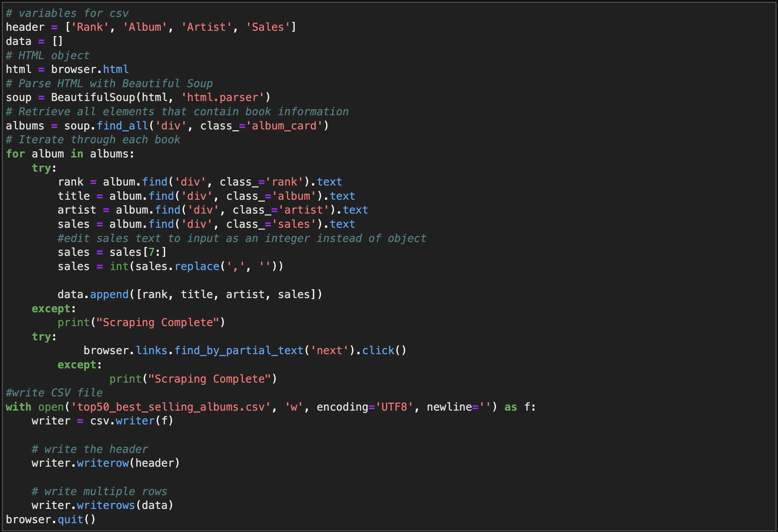Click the '# write the header' comment
Screen dimensions: 778x532
[90, 449]
